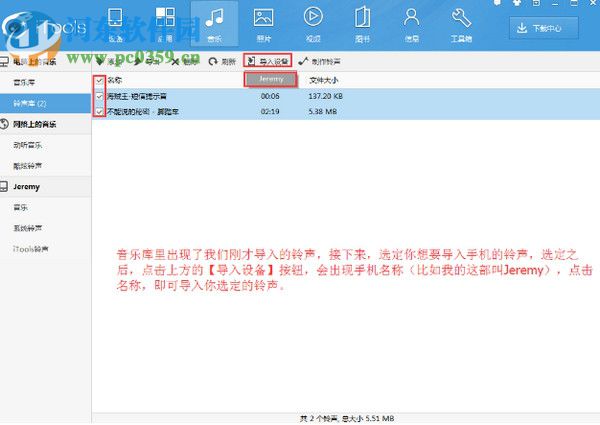
Task: Click Make Ringtone (制作铃声)
Action: [x=319, y=61]
